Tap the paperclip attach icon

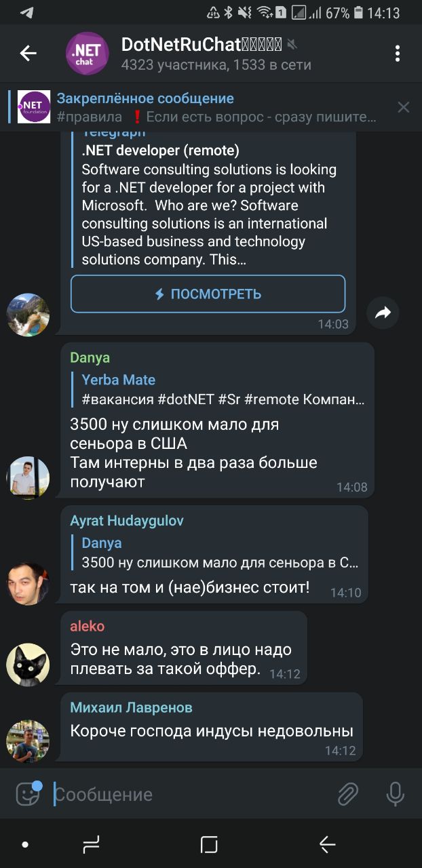pos(347,794)
